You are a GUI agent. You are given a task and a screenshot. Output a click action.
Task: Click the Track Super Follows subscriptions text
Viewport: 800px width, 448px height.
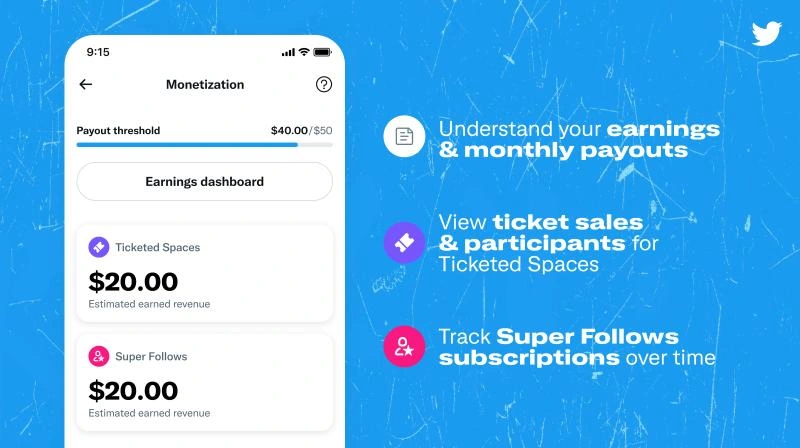click(x=576, y=346)
